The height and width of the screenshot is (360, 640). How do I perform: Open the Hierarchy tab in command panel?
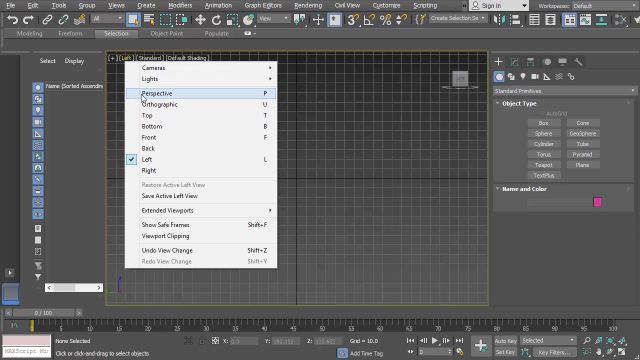coord(530,62)
